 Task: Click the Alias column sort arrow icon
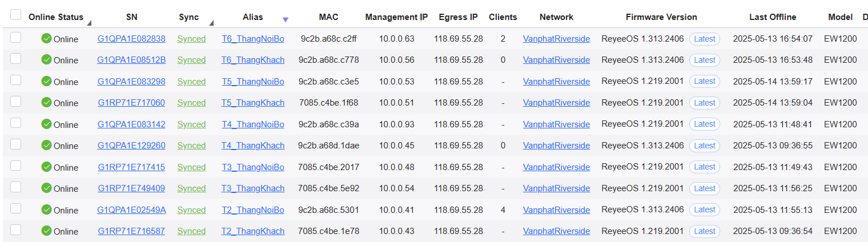point(286,20)
